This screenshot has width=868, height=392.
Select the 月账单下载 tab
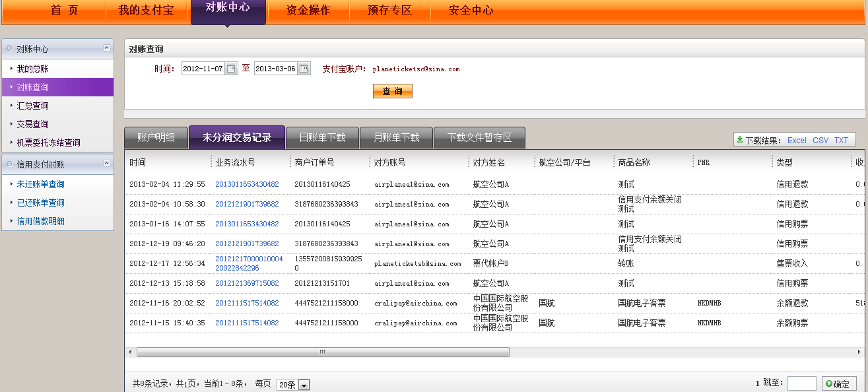[x=396, y=137]
